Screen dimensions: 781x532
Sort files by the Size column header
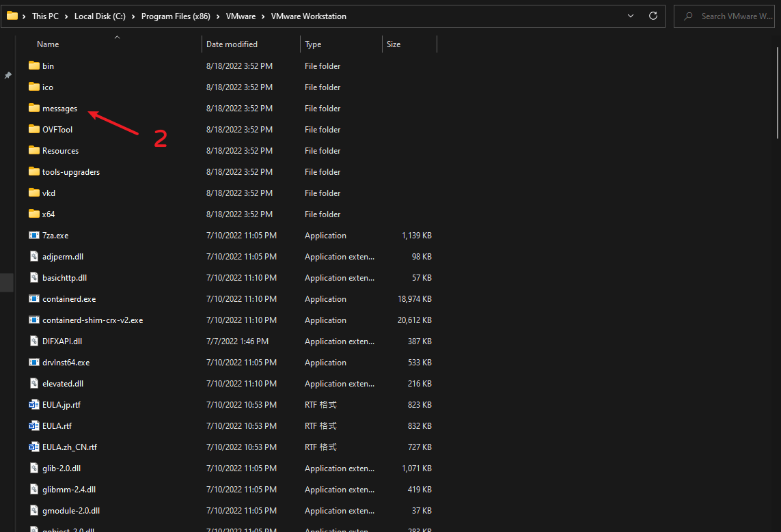point(394,44)
